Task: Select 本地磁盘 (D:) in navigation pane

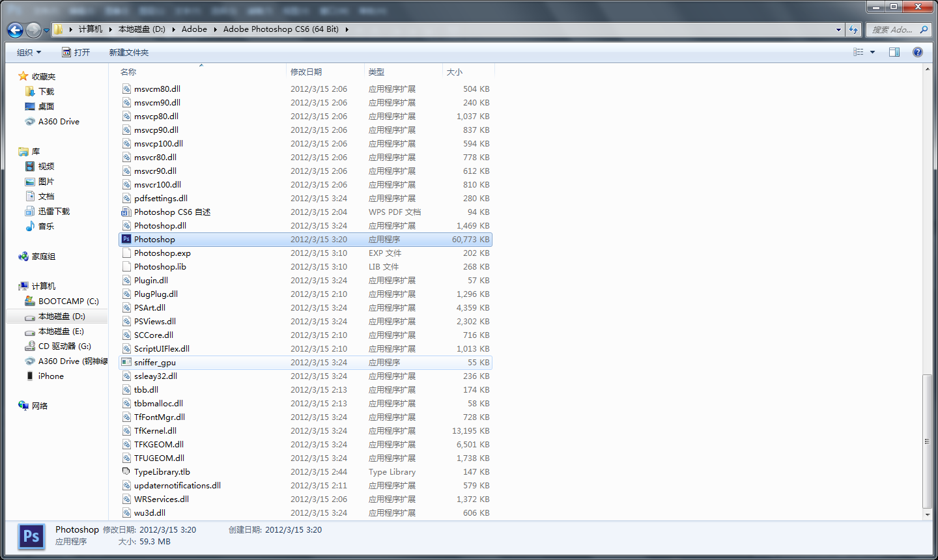Action: (55, 316)
